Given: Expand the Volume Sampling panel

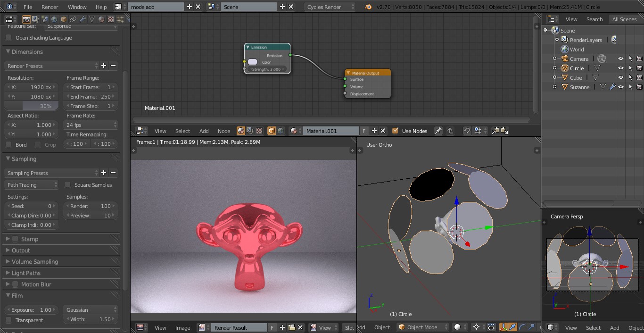Looking at the screenshot, I should [35, 262].
